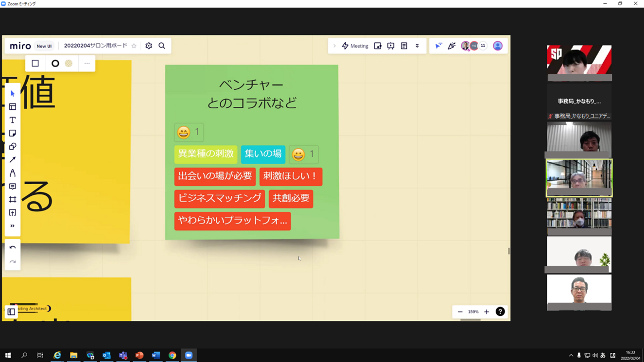Viewport: 644px width, 362px height.
Task: Select the cursor tool in Miro toolbar
Action: tap(13, 94)
